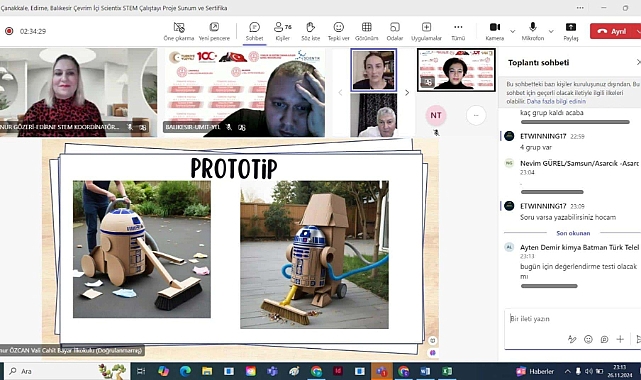Toggle the Sohbet chat panel
The height and width of the screenshot is (380, 641).
point(254,31)
